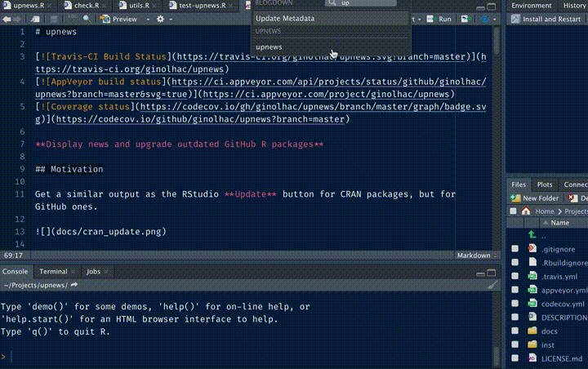Click the Preview button in editor toolbar
Image resolution: width=588 pixels, height=369 pixels.
point(119,19)
